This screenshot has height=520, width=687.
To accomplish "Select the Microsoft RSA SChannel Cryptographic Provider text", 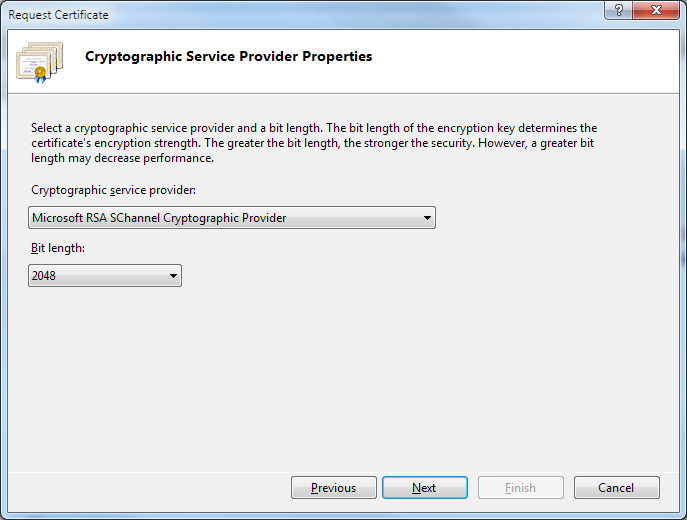I will [159, 217].
